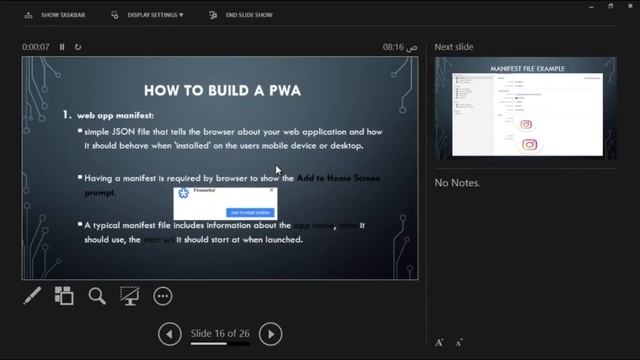
Task: Click the 'web app manifest:' heading text
Action: [x=116, y=116]
